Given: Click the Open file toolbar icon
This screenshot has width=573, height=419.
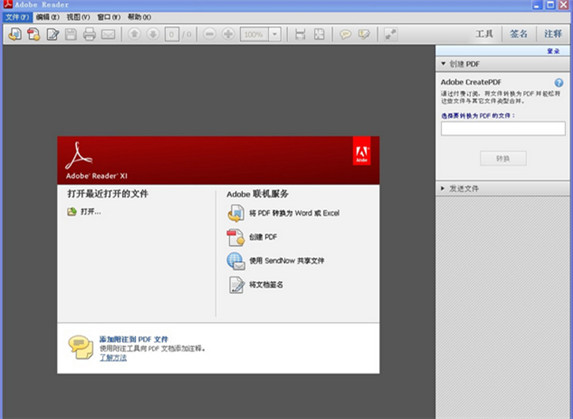Looking at the screenshot, I should 15,34.
